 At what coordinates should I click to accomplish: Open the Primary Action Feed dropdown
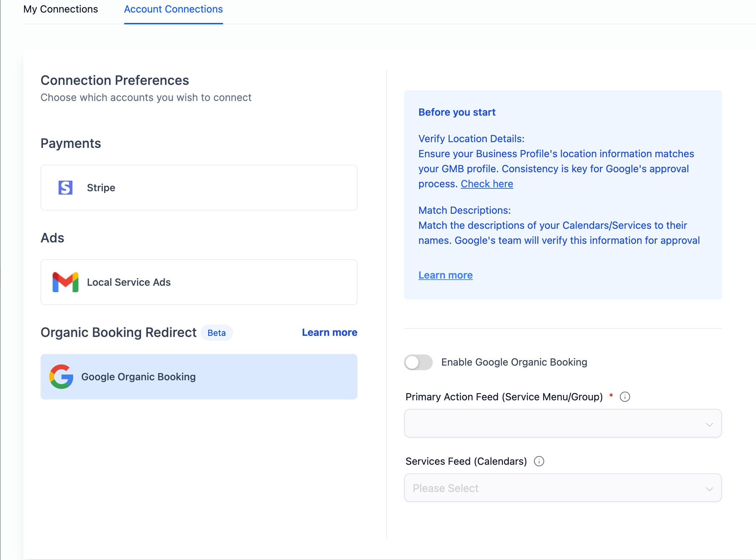click(x=555, y=423)
